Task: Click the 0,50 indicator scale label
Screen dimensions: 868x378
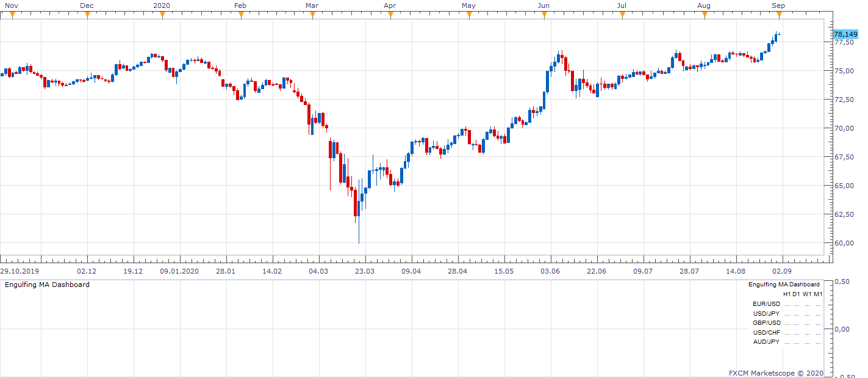Action: (842, 282)
